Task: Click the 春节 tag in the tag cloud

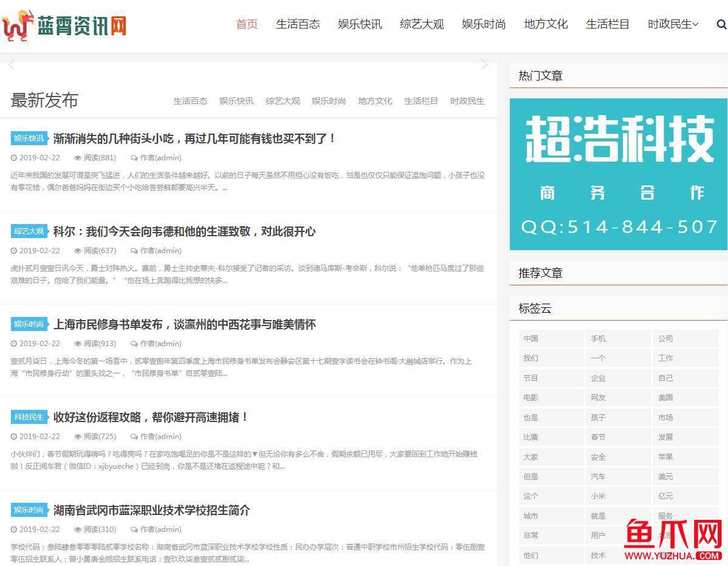Action: 598,437
